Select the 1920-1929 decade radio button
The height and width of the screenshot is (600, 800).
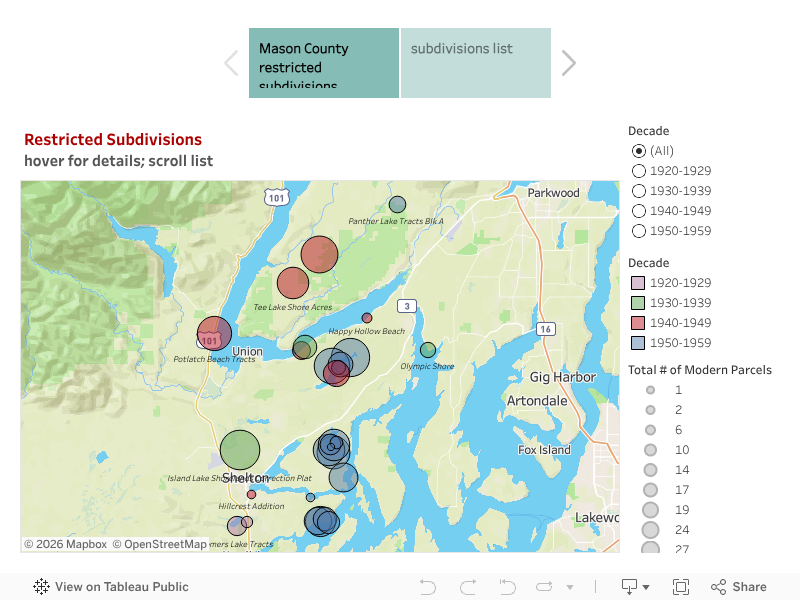pos(639,171)
